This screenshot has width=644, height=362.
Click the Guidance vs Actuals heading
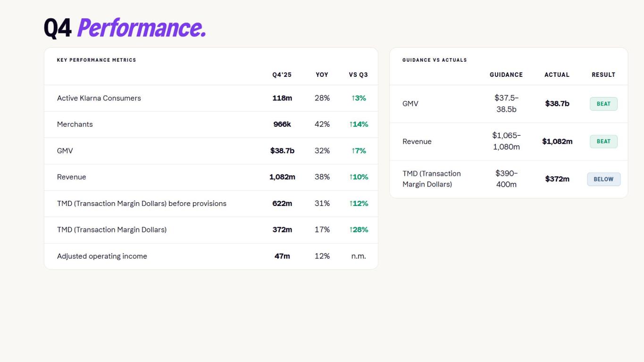click(x=435, y=60)
